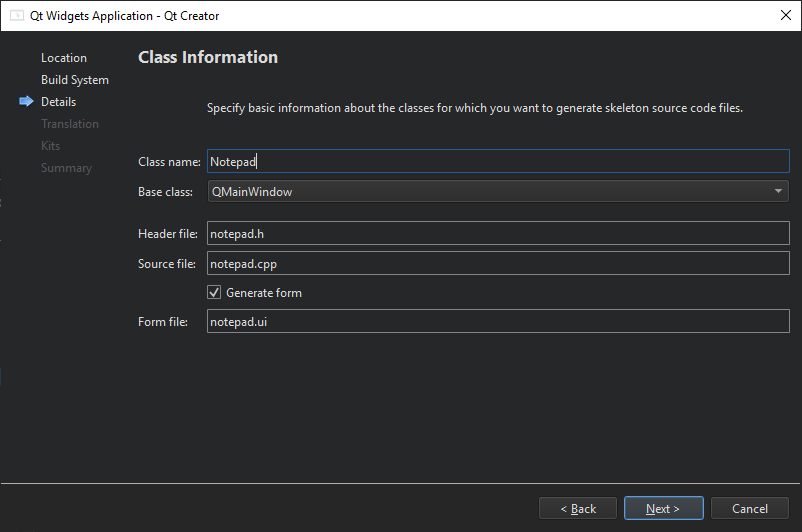The width and height of the screenshot is (802, 532).
Task: Open the Base class QMainWindow combo box
Action: pyautogui.click(x=490, y=191)
